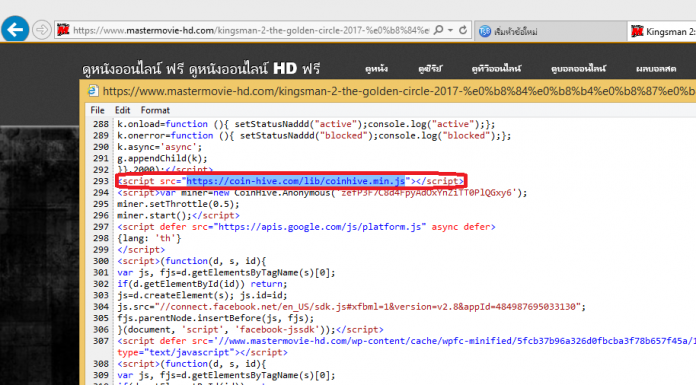Image resolution: width=696 pixels, height=385 pixels.
Task: Click the js=d.createElement(s) line 303
Action: pyautogui.click(x=202, y=295)
